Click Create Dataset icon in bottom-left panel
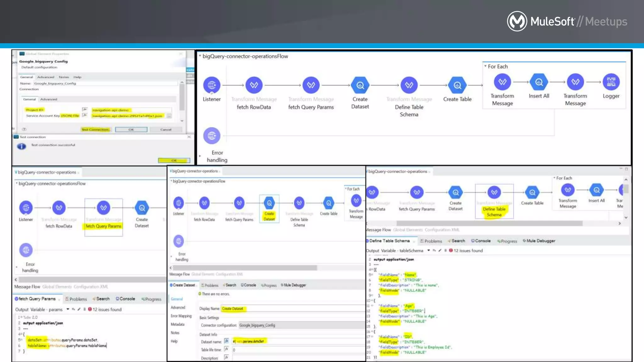 (x=142, y=208)
